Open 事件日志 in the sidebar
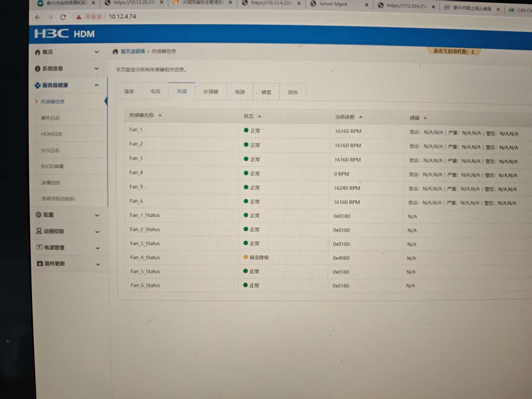The height and width of the screenshot is (399, 532). [50, 118]
